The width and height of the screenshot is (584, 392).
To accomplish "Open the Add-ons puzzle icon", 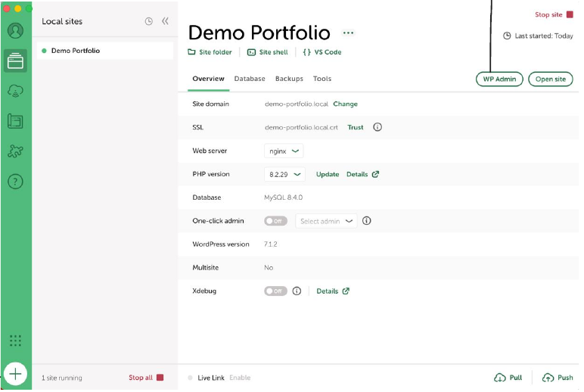I will [x=15, y=151].
